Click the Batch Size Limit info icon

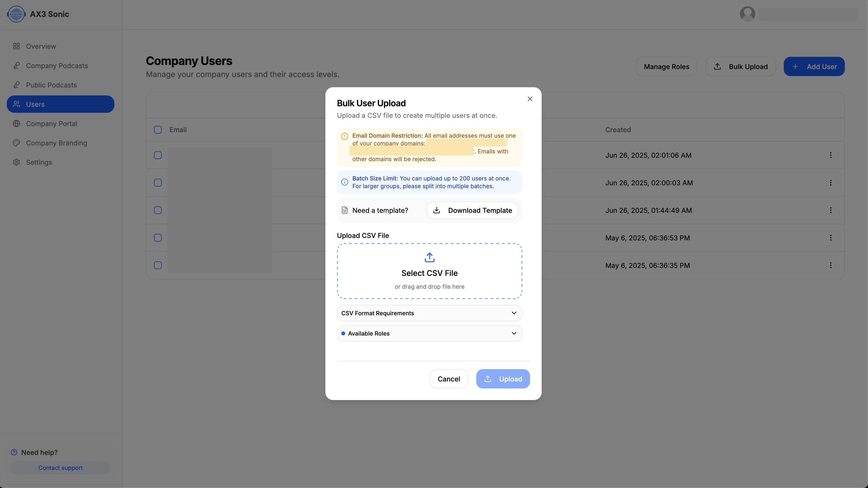tap(344, 182)
